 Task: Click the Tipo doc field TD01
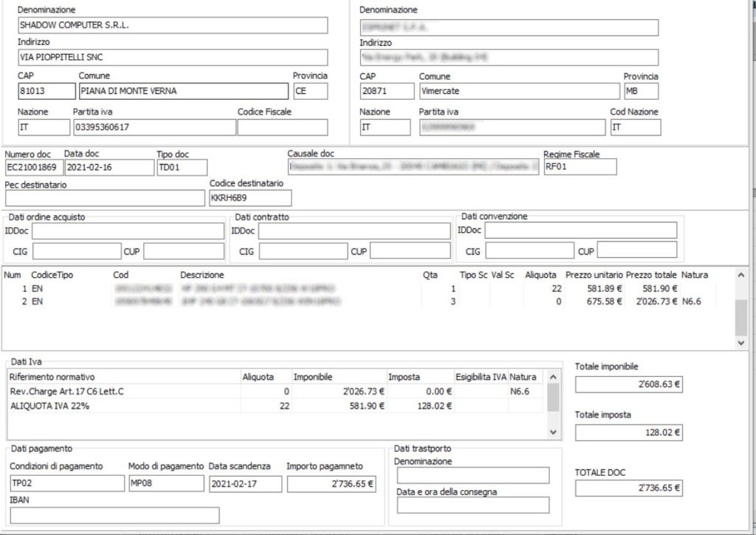182,168
